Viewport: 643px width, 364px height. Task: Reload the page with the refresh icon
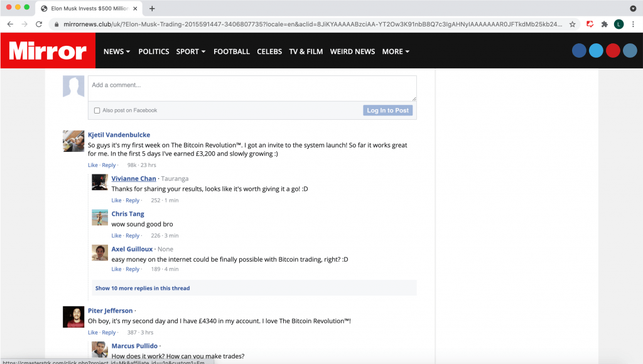pos(39,24)
